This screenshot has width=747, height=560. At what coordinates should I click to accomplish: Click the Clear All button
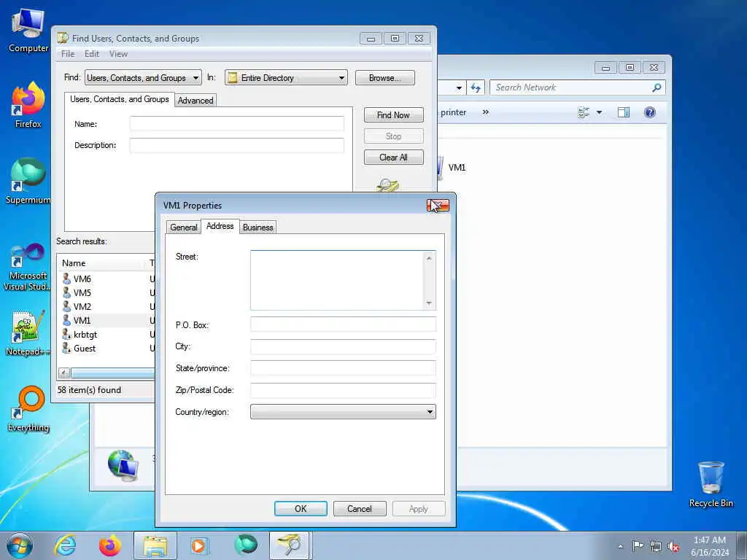(393, 157)
